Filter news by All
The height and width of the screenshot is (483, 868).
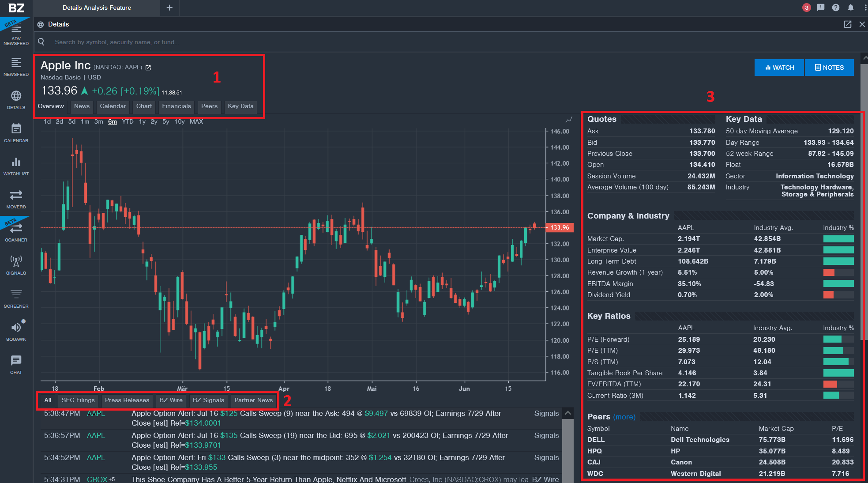click(x=48, y=400)
